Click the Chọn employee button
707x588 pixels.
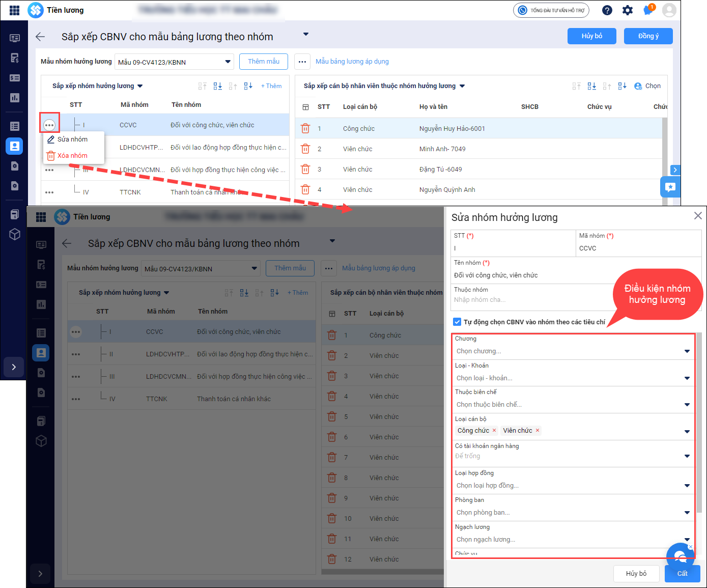click(647, 86)
